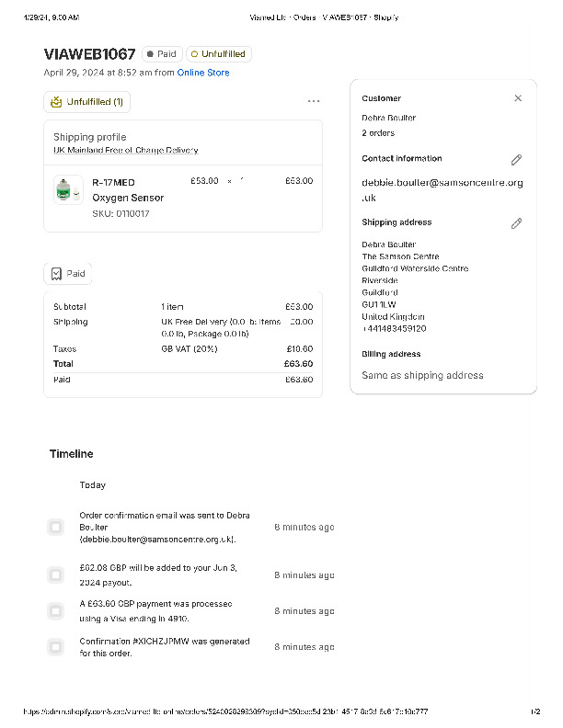
Task: Click the Paid receipt icon
Action: 57,274
